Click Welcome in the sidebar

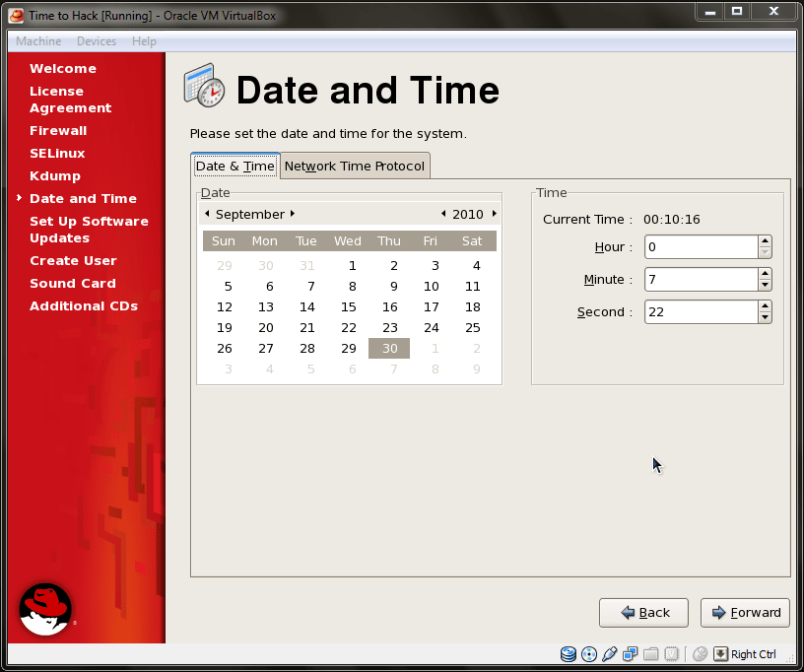63,69
